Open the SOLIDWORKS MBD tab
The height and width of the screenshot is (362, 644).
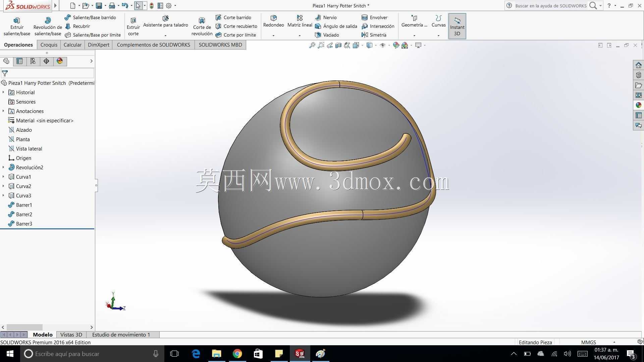click(x=220, y=45)
